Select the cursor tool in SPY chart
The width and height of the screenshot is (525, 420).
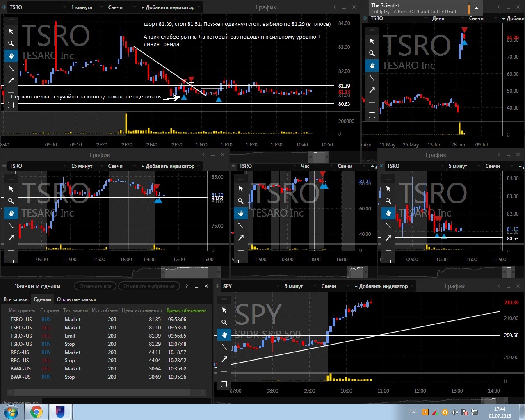click(x=224, y=310)
